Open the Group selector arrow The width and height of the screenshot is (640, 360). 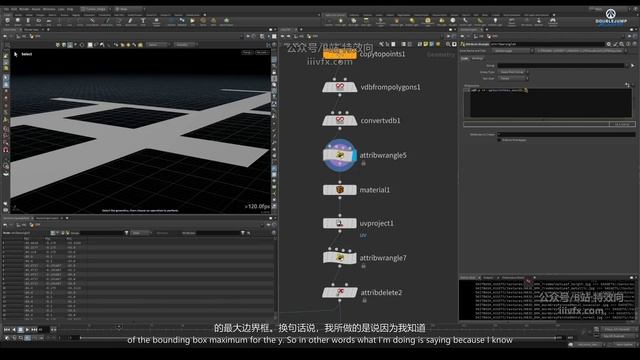(x=633, y=65)
